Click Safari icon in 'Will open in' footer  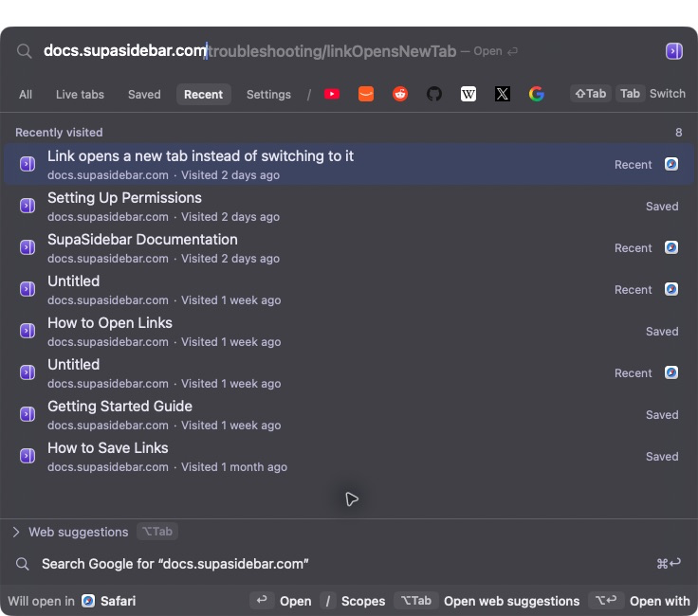87,601
